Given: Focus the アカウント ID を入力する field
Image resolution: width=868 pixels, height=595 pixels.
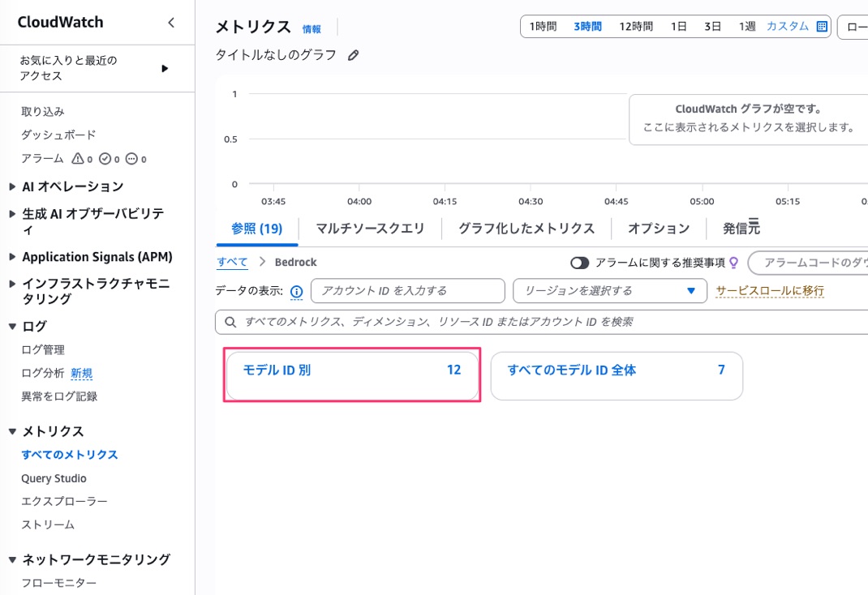Looking at the screenshot, I should (408, 291).
